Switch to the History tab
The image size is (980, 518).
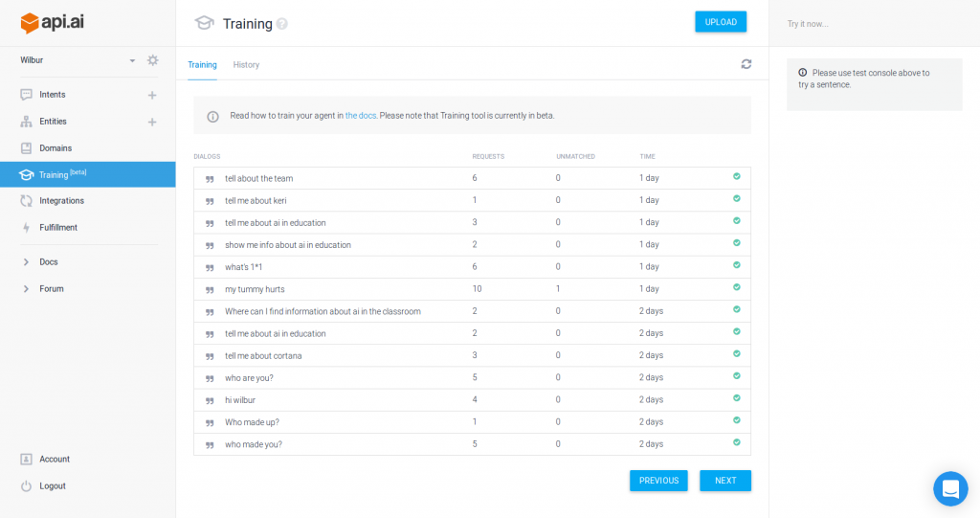tap(246, 65)
